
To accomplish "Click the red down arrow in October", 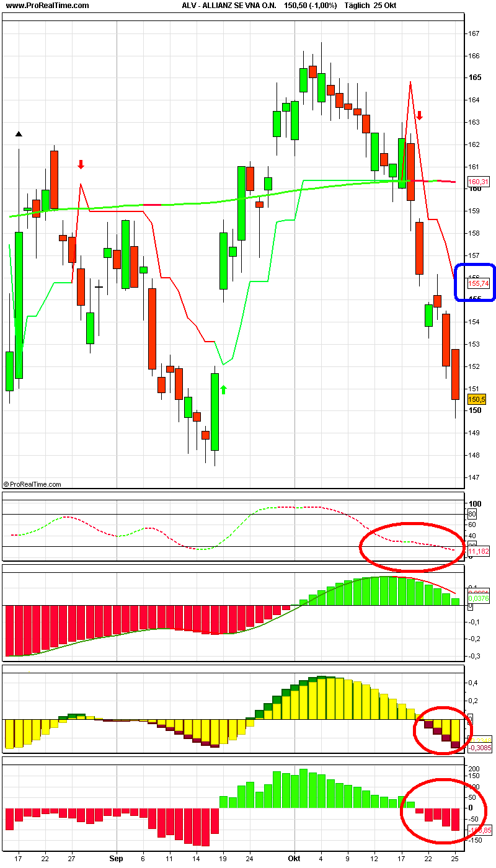I will (x=420, y=115).
